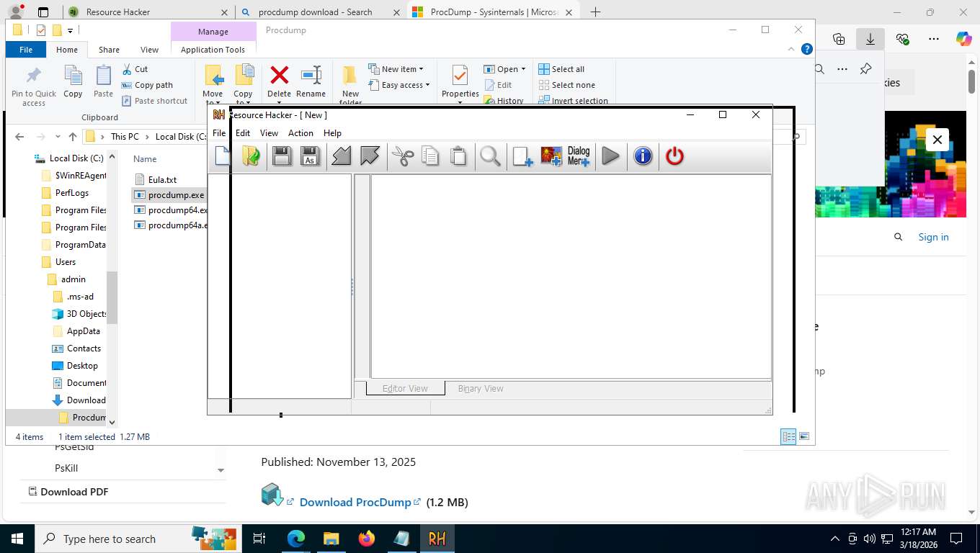Screen dimensions: 980x553
Task: Open Task View from the taskbar
Action: click(x=259, y=539)
